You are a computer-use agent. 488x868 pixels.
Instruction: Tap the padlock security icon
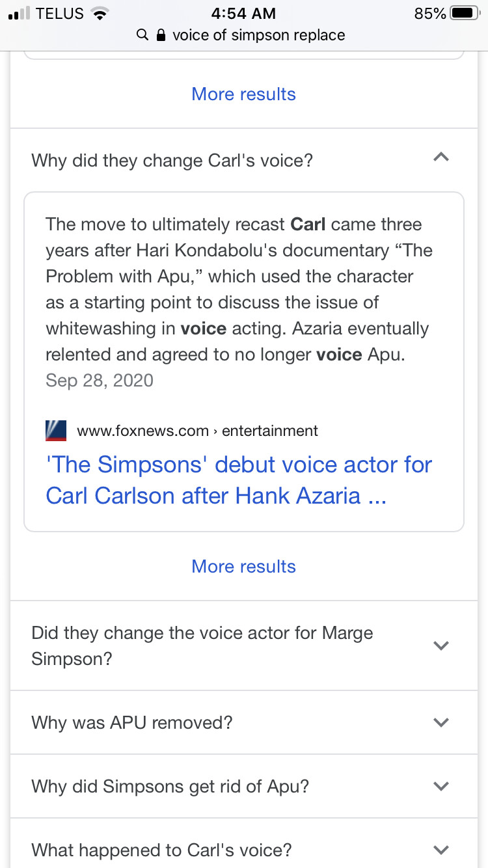point(161,35)
